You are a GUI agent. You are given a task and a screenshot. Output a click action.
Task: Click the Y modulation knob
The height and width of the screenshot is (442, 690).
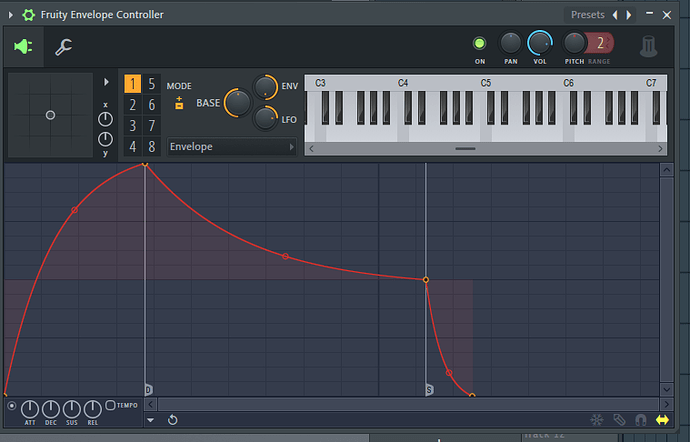click(105, 139)
